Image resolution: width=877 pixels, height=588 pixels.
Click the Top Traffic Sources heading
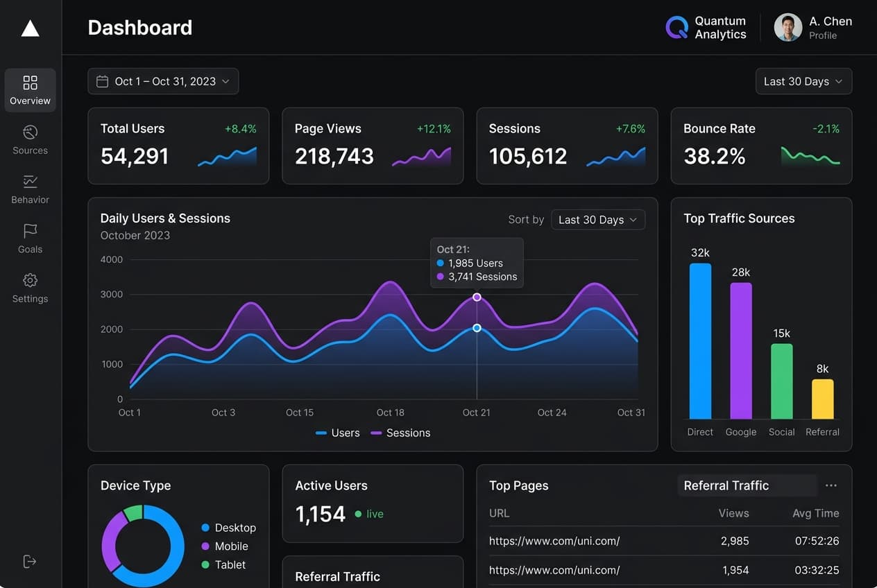(739, 218)
